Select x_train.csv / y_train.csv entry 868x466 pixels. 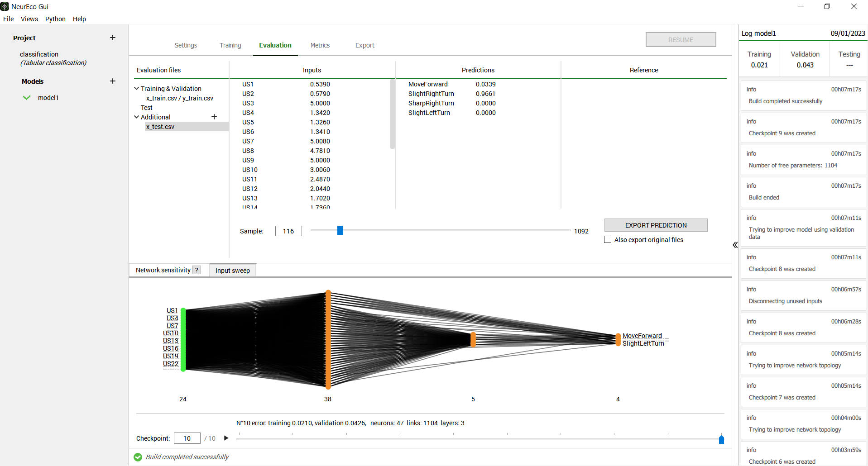tap(179, 98)
